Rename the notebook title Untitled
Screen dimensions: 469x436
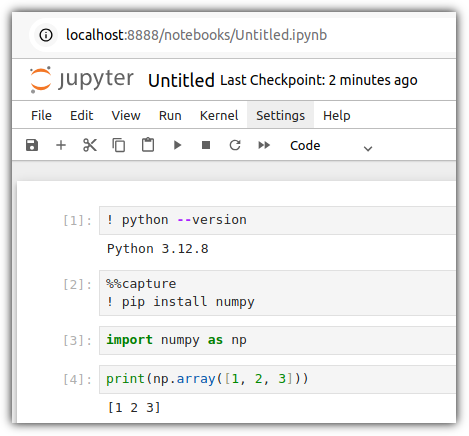[x=181, y=81]
